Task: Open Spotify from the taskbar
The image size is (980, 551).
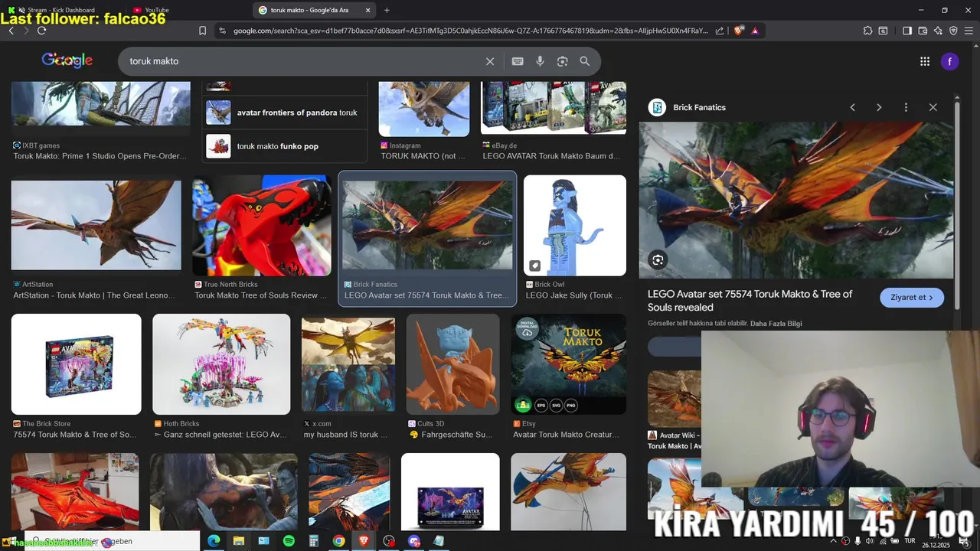Action: coord(289,541)
